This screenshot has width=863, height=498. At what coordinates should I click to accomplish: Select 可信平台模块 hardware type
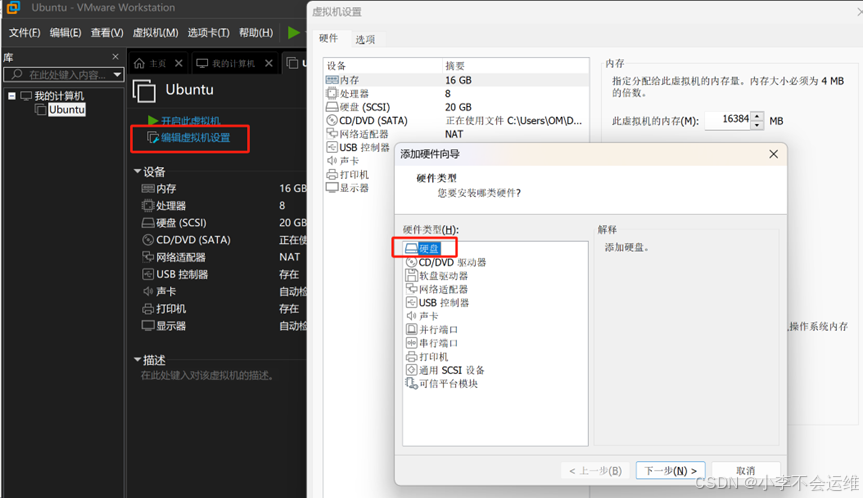(441, 384)
